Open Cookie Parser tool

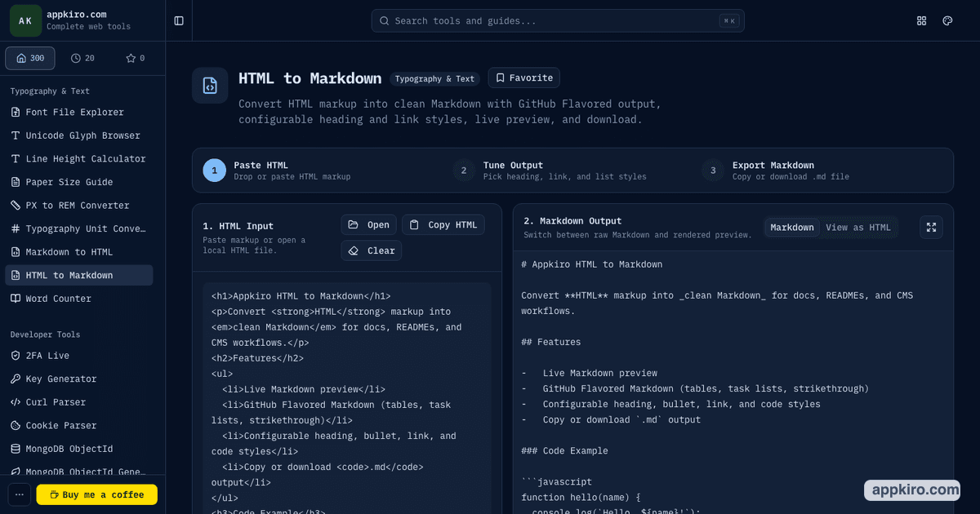click(x=78, y=425)
